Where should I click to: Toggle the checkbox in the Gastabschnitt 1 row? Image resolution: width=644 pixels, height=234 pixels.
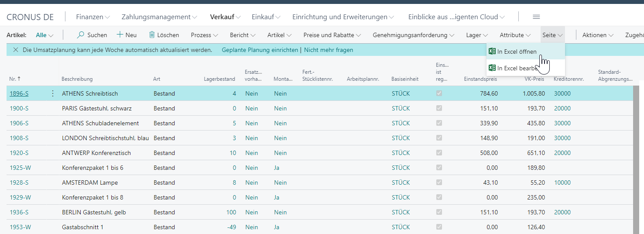(x=439, y=227)
